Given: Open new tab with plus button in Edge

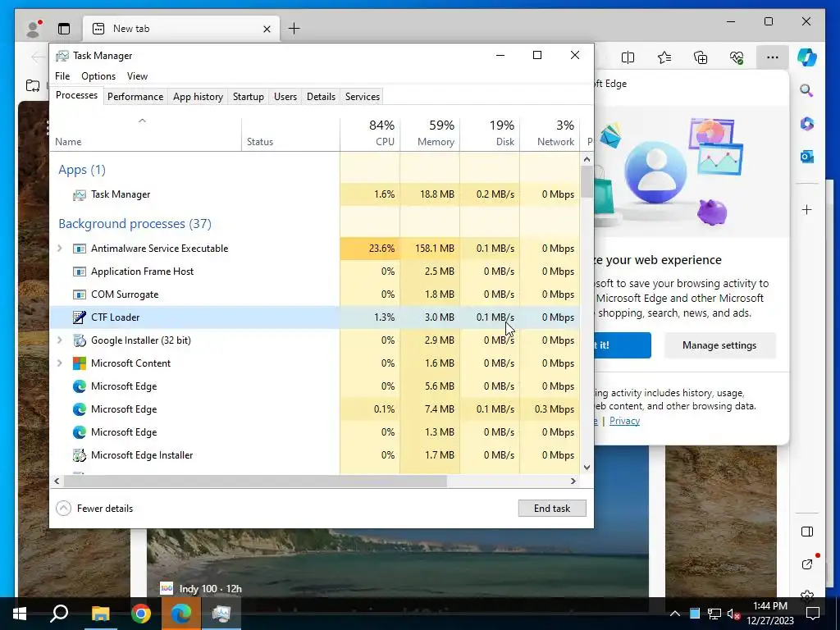Looking at the screenshot, I should tap(294, 29).
